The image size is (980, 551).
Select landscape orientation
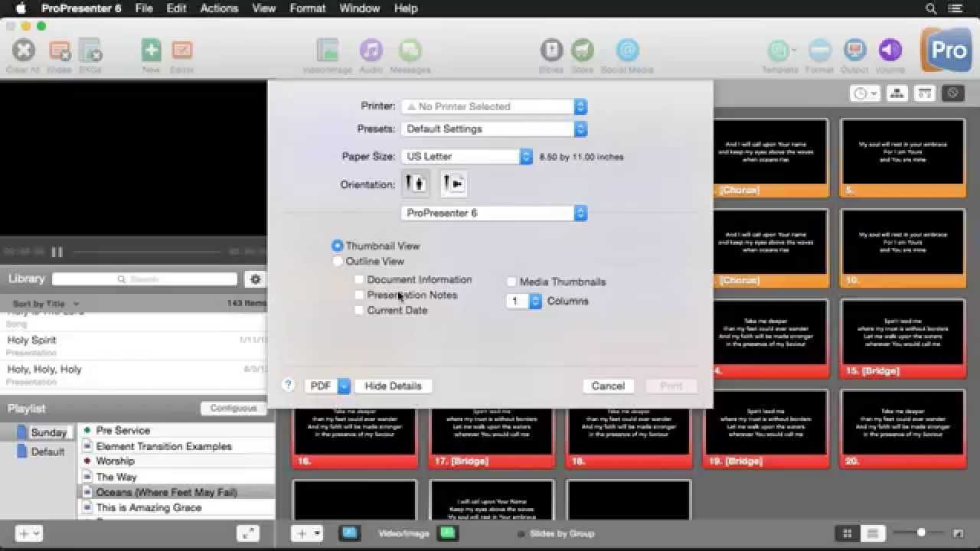point(452,184)
